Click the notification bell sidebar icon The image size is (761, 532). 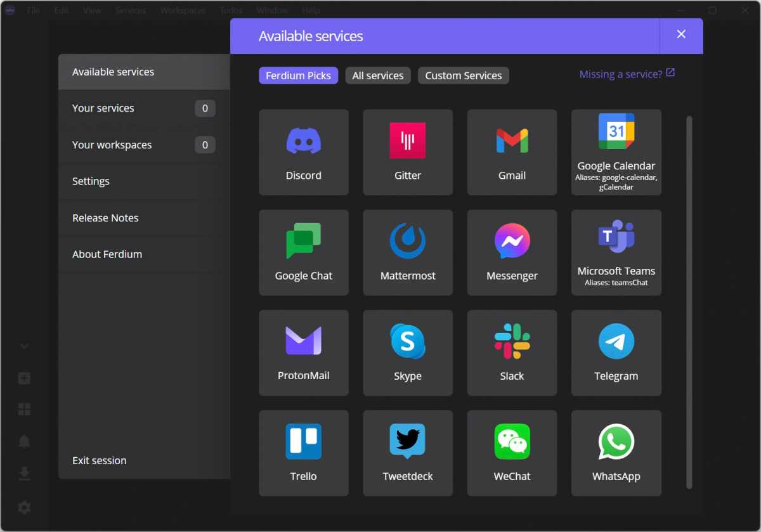[x=24, y=441]
